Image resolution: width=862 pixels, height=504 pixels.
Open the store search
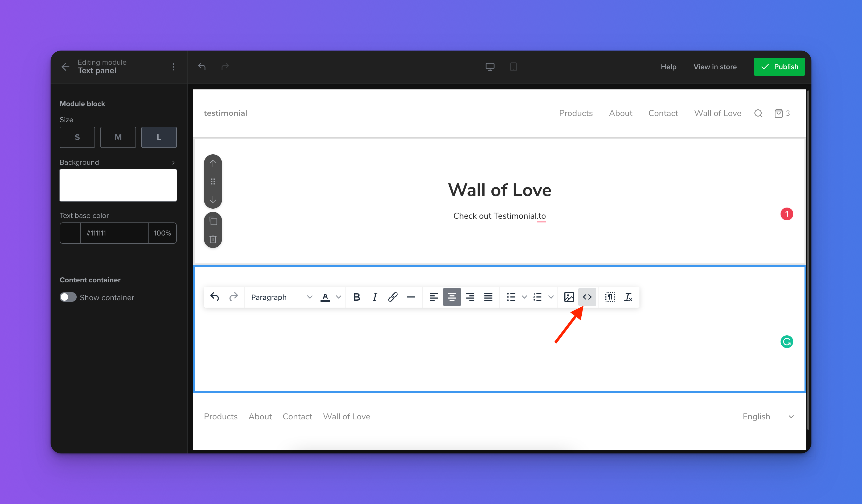click(758, 114)
